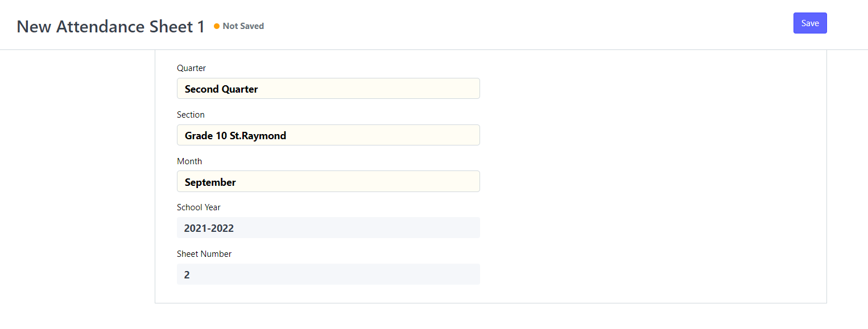Open the Quarter link field

pyautogui.click(x=328, y=89)
